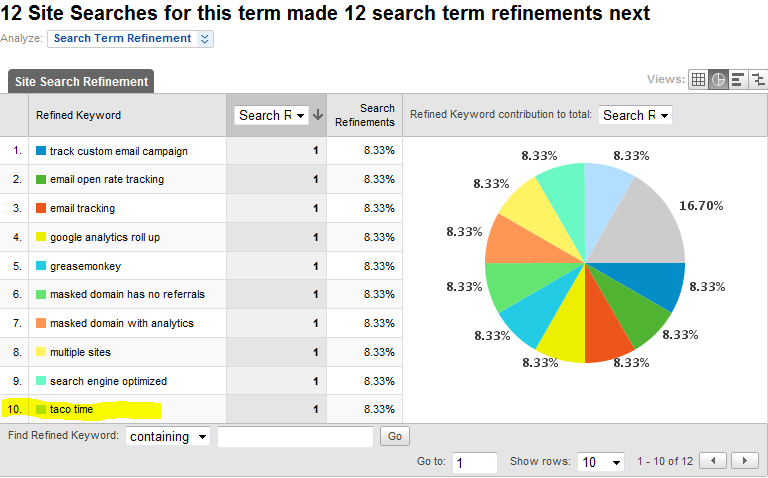This screenshot has width=768, height=478.
Task: Select the Site Search Refinement tab
Action: pos(81,81)
